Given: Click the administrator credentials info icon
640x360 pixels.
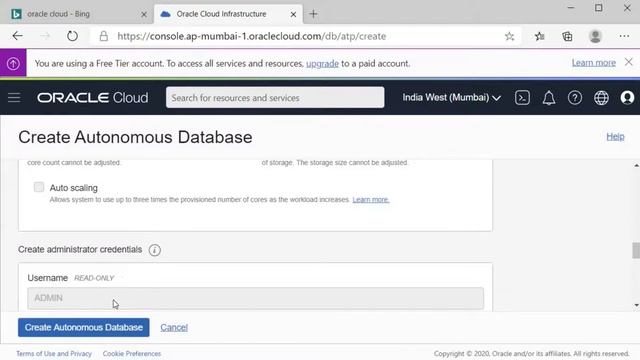Looking at the screenshot, I should coord(155,250).
